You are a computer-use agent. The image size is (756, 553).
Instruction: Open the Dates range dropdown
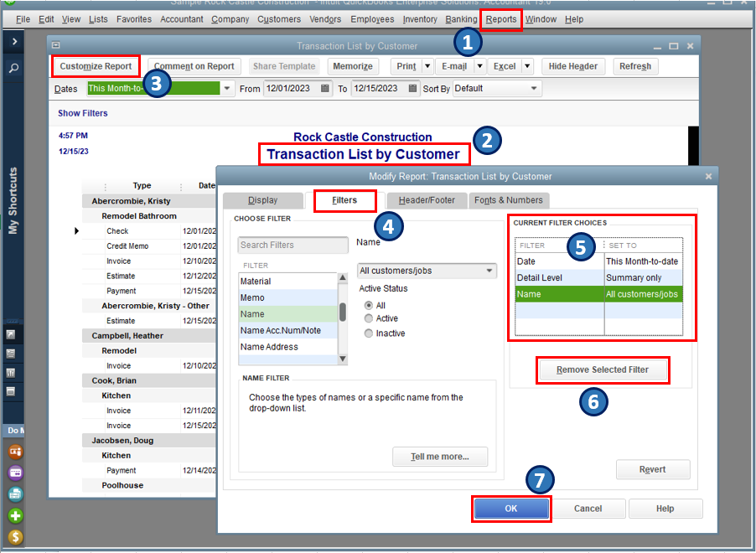pyautogui.click(x=226, y=88)
